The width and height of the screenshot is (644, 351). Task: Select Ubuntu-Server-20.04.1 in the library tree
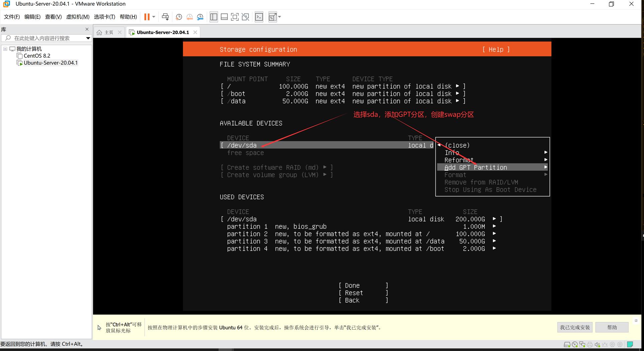(50, 63)
